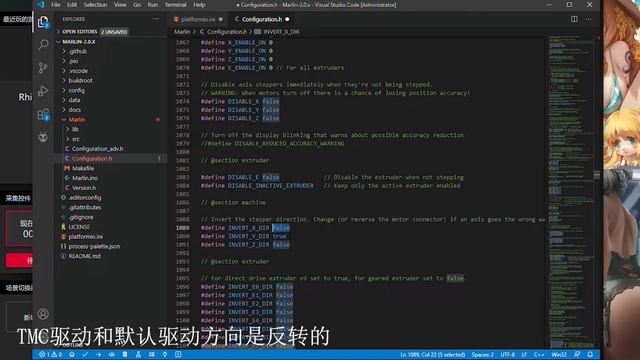Screen dimensions: 640x360
Task: Click PlatformIO Upload arrow in status bar
Action: click(98, 355)
